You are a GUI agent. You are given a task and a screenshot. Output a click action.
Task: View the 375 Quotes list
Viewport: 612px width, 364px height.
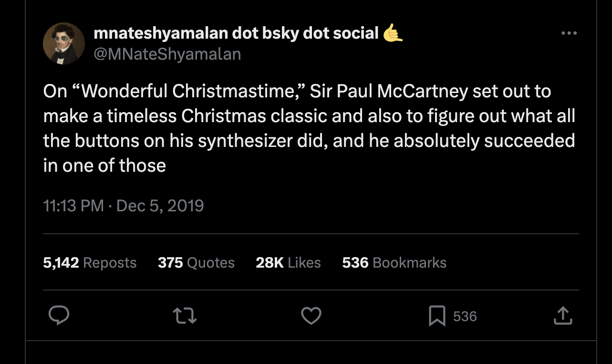[x=196, y=262]
